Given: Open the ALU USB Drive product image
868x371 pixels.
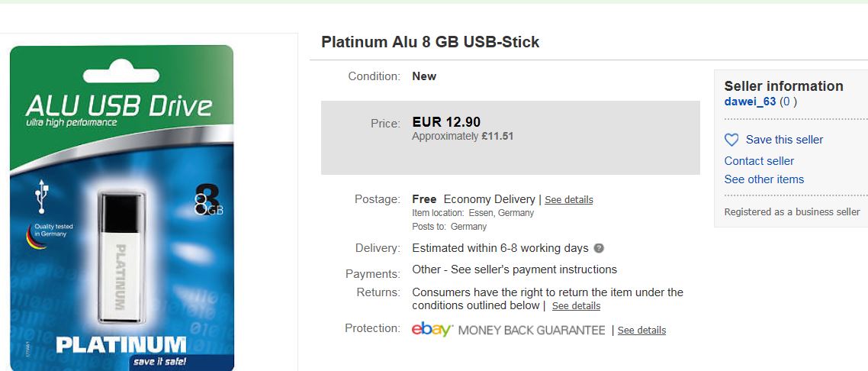Looking at the screenshot, I should point(122,208).
